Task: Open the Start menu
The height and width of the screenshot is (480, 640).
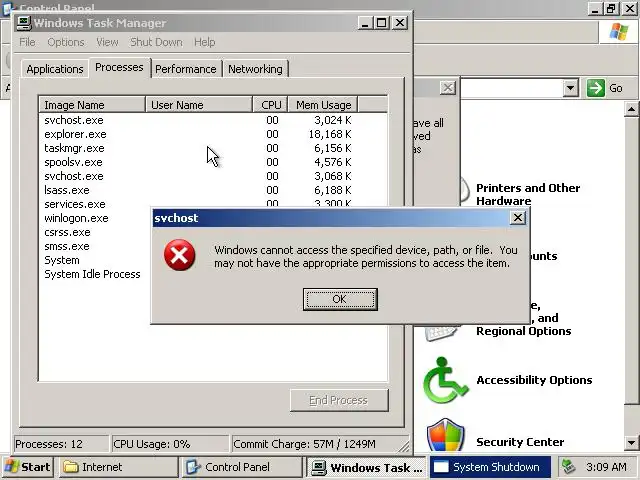Action: click(x=28, y=467)
